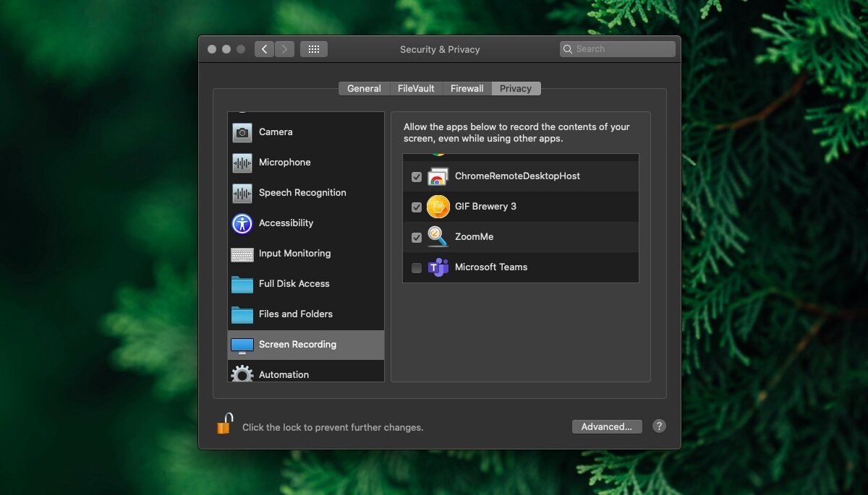
Task: Select the GIF Brewery 3 app icon
Action: tap(438, 207)
